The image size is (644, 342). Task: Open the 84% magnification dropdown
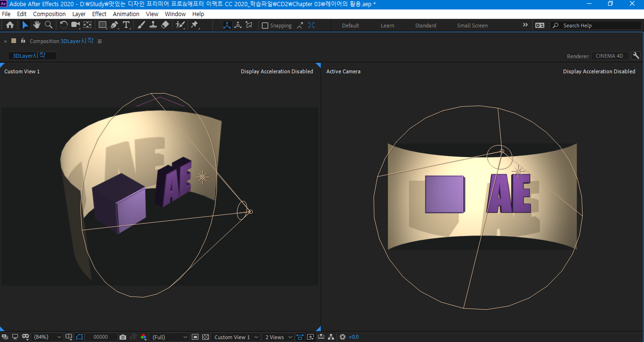[x=48, y=337]
